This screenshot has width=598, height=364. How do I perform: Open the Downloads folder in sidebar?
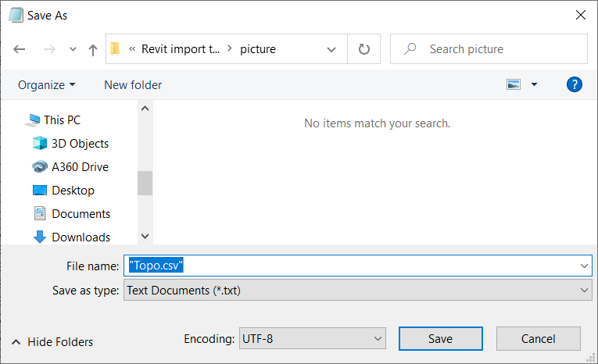pyautogui.click(x=81, y=237)
